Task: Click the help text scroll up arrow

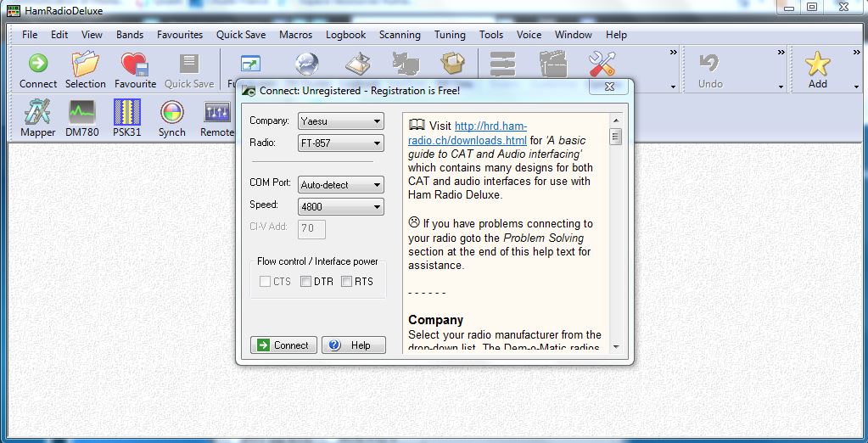Action: pos(615,120)
